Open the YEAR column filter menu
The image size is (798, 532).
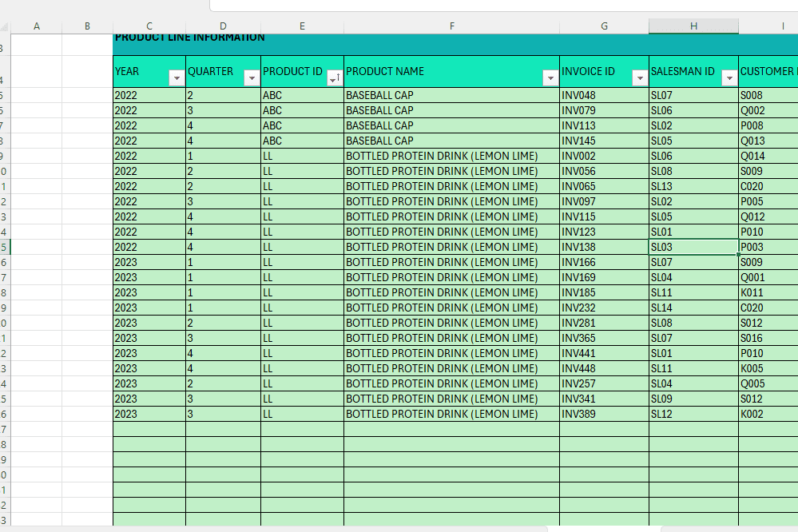point(176,78)
